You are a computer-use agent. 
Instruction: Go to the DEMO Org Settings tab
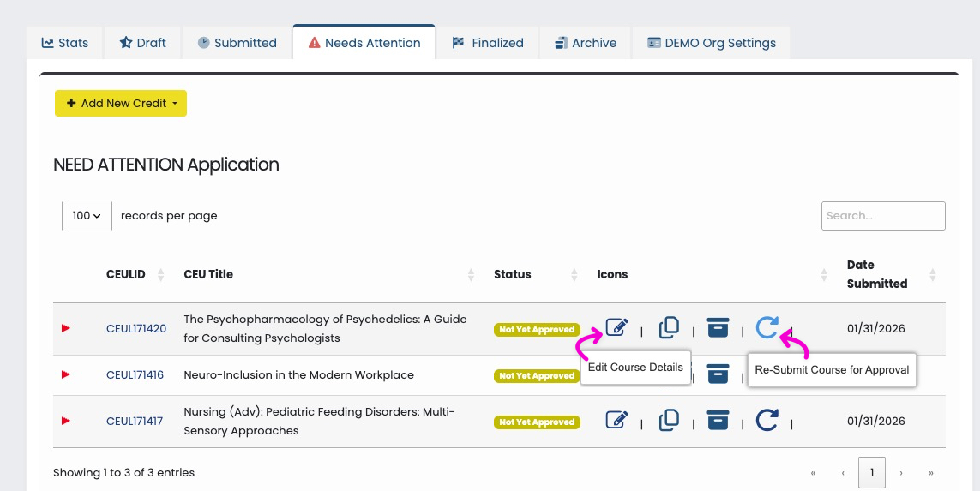click(711, 43)
